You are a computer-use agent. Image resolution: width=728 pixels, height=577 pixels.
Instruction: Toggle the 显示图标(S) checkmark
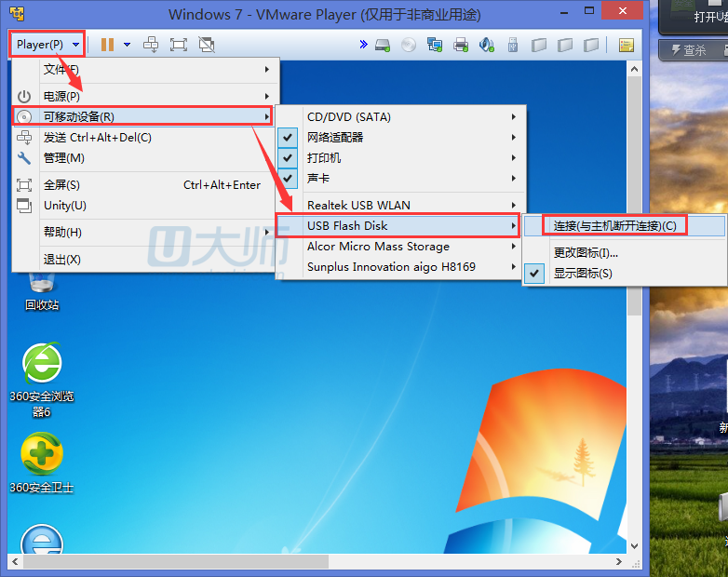pyautogui.click(x=534, y=274)
